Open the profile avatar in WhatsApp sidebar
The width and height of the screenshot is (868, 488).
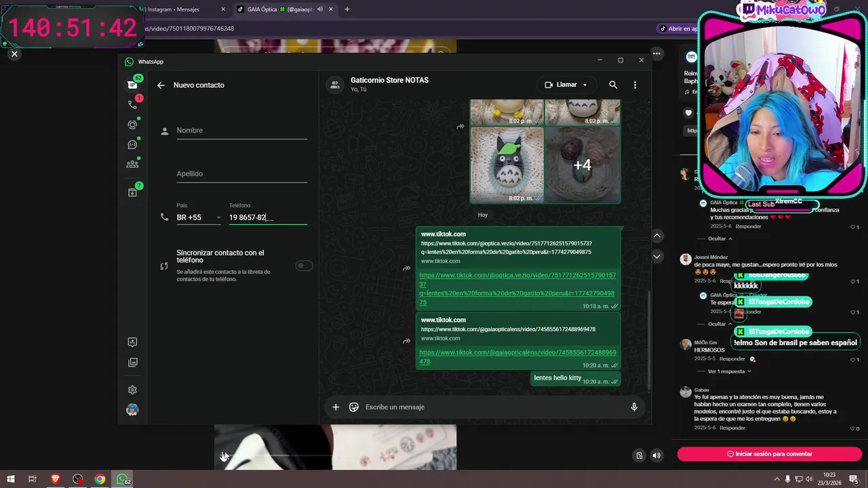click(132, 410)
